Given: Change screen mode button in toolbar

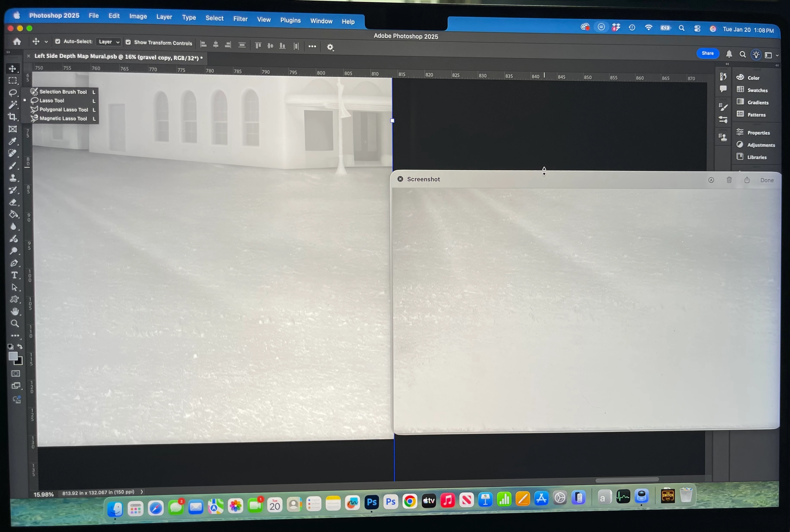Looking at the screenshot, I should pos(16,386).
